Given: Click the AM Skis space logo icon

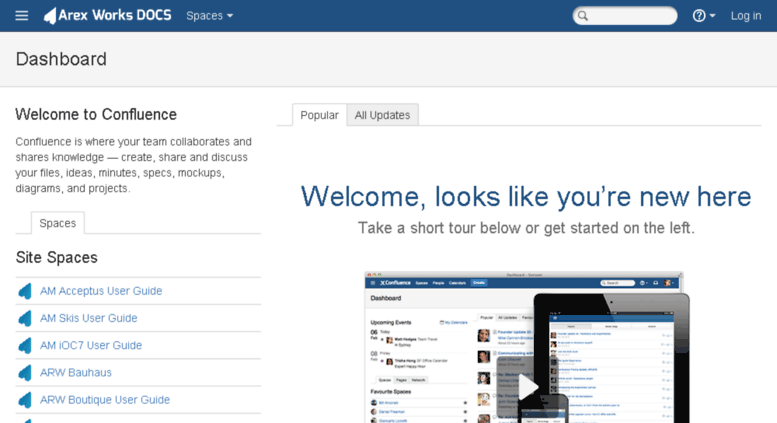Looking at the screenshot, I should pyautogui.click(x=25, y=318).
